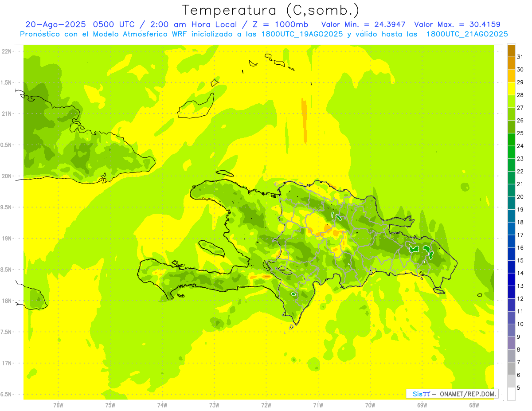Click the '68W' longitude label

pos(474,405)
